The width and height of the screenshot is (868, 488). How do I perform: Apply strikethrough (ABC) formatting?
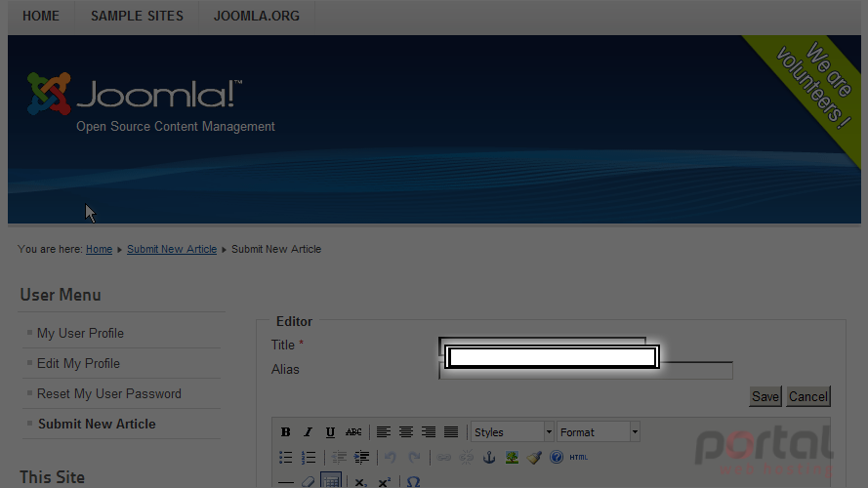353,432
